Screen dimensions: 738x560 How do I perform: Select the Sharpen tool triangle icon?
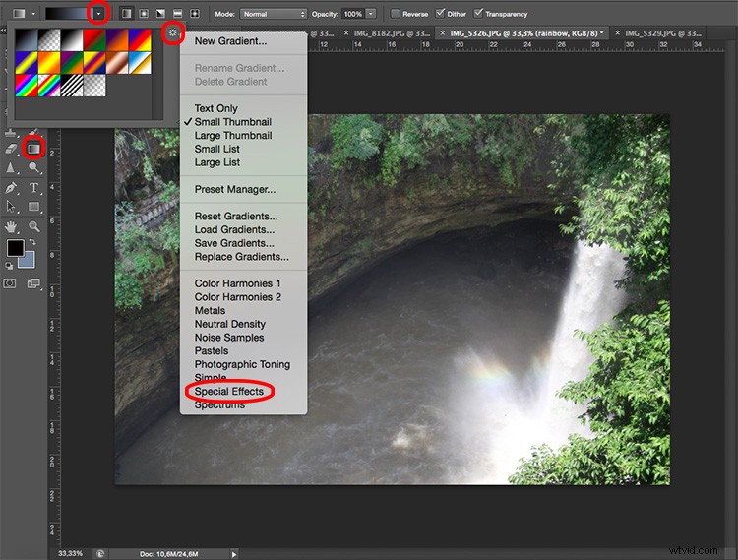11,167
